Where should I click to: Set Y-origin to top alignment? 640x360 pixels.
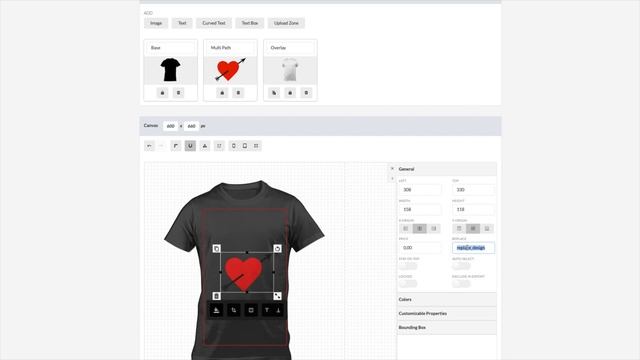point(459,229)
